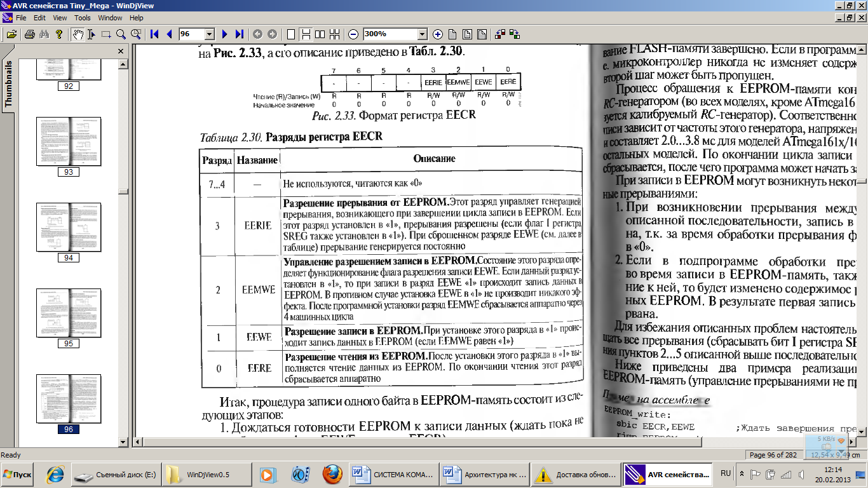Open the 300% zoom level dropdown
The width and height of the screenshot is (868, 488).
click(x=422, y=34)
